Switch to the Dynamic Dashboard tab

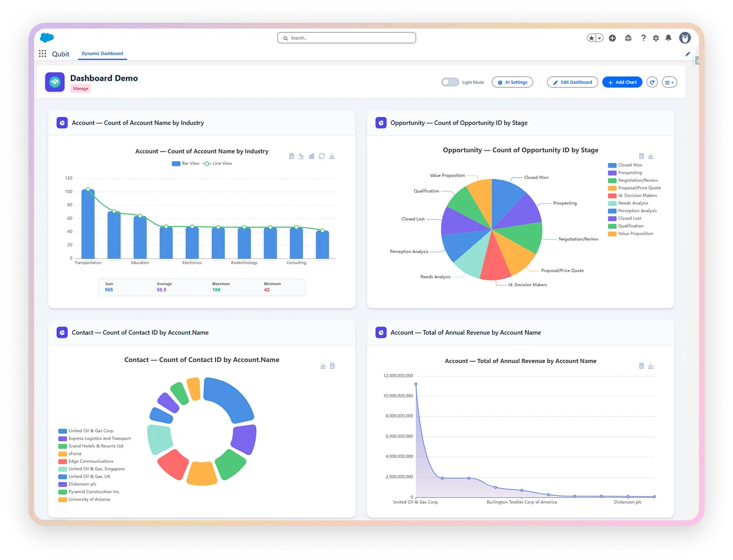102,53
